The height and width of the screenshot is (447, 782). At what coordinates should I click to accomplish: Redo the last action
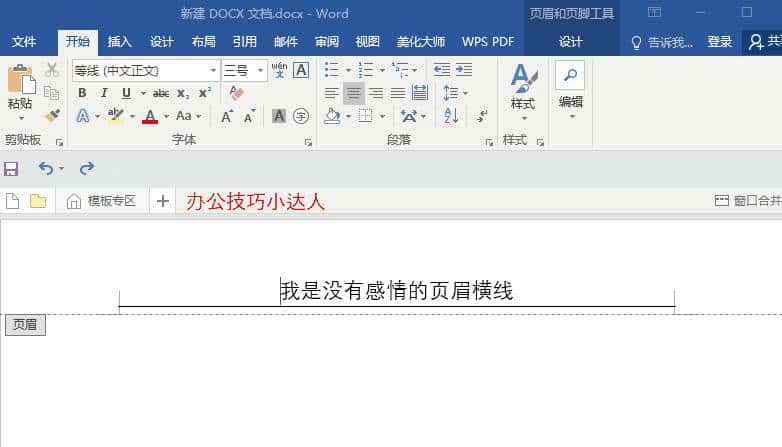pos(87,169)
